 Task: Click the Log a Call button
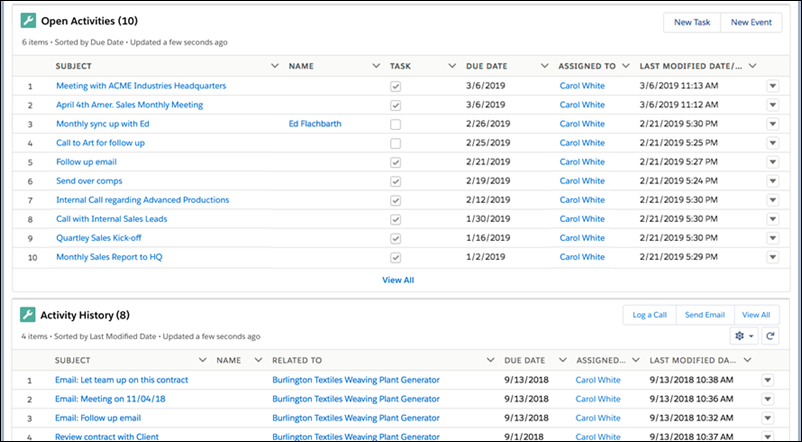650,315
